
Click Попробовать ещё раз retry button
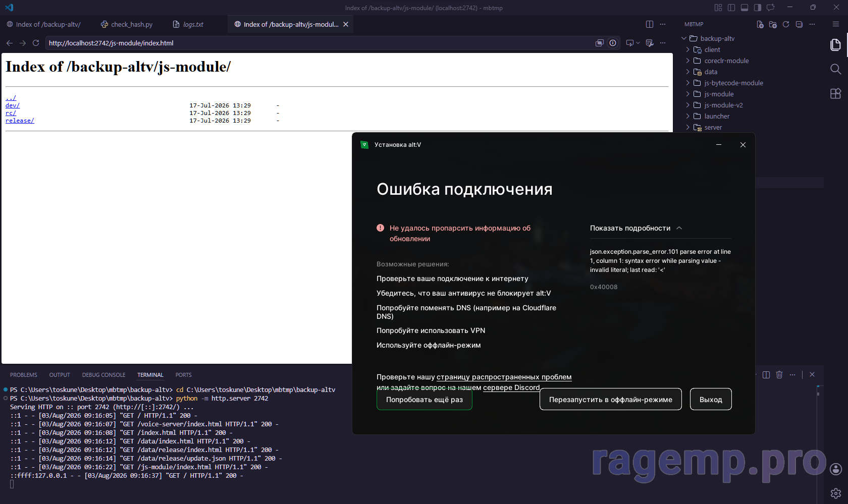click(425, 400)
